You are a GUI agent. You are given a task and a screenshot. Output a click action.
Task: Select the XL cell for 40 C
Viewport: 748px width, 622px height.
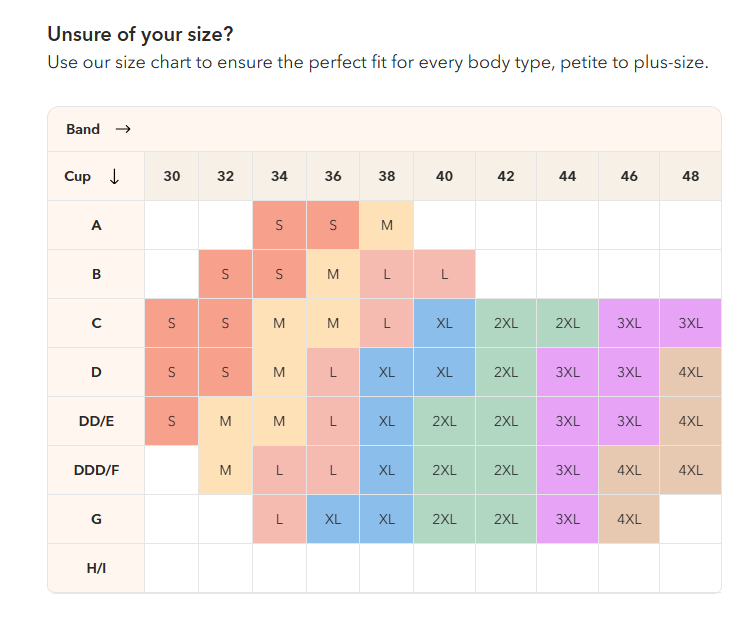coord(444,323)
